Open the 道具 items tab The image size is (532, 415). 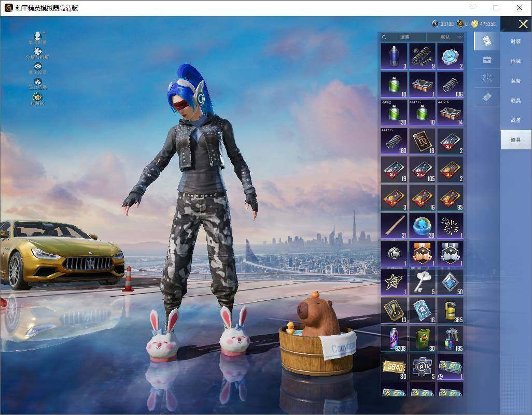click(516, 140)
